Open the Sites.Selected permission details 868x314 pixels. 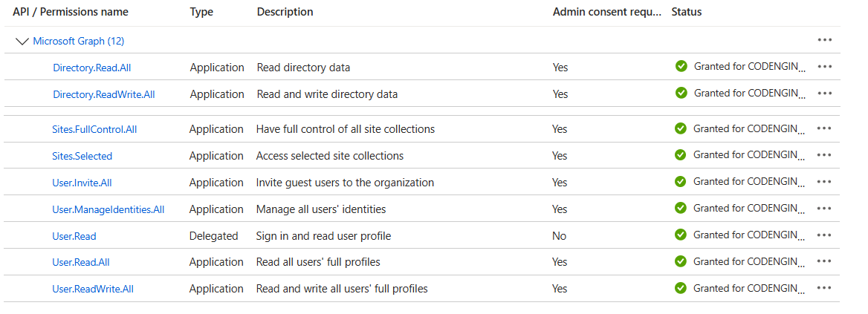(x=82, y=156)
